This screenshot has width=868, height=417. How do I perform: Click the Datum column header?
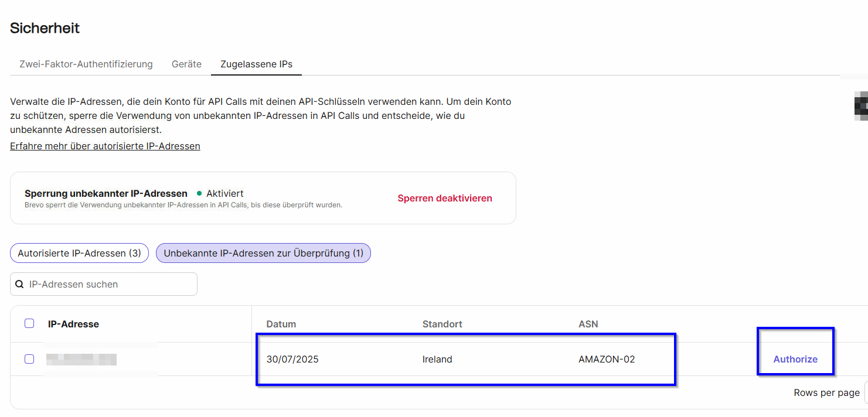coord(281,324)
